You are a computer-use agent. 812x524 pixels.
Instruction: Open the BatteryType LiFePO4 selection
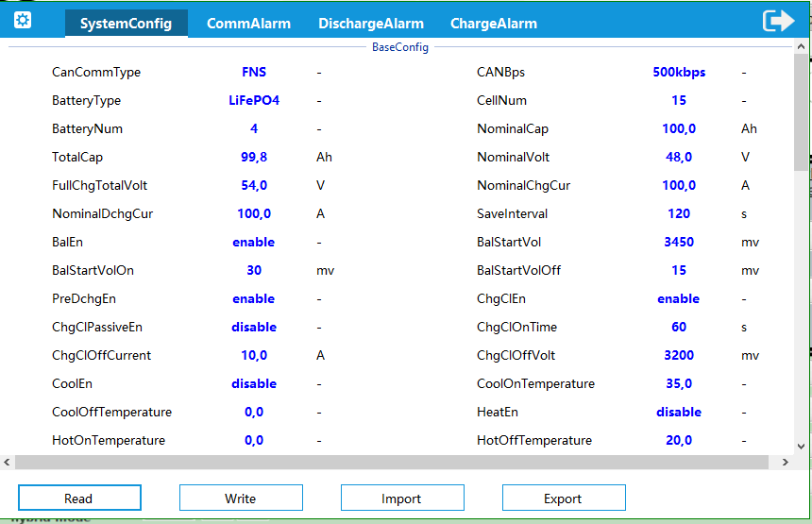coord(253,101)
